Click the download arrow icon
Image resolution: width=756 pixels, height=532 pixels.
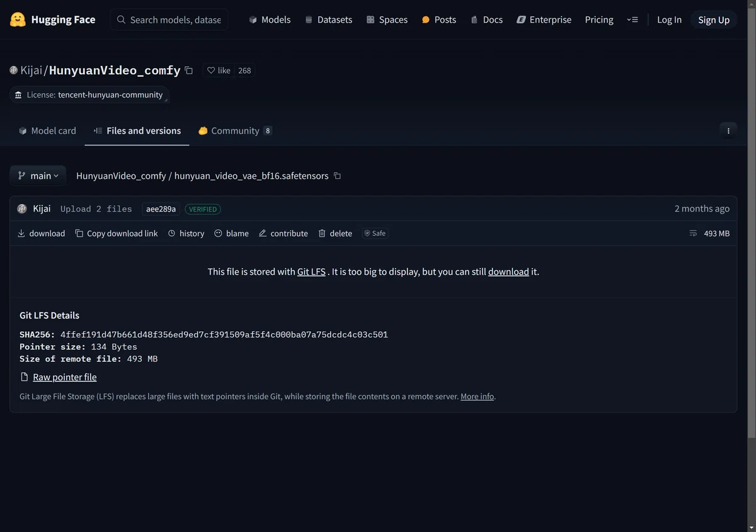[21, 234]
